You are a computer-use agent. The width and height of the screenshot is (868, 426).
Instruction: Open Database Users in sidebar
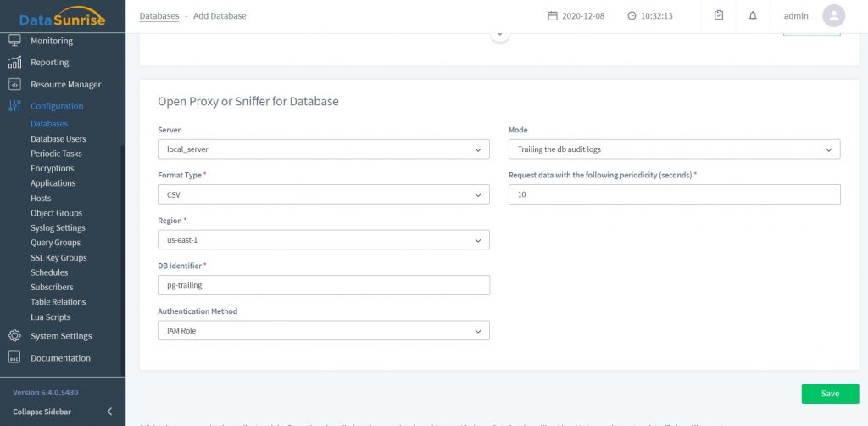point(58,139)
